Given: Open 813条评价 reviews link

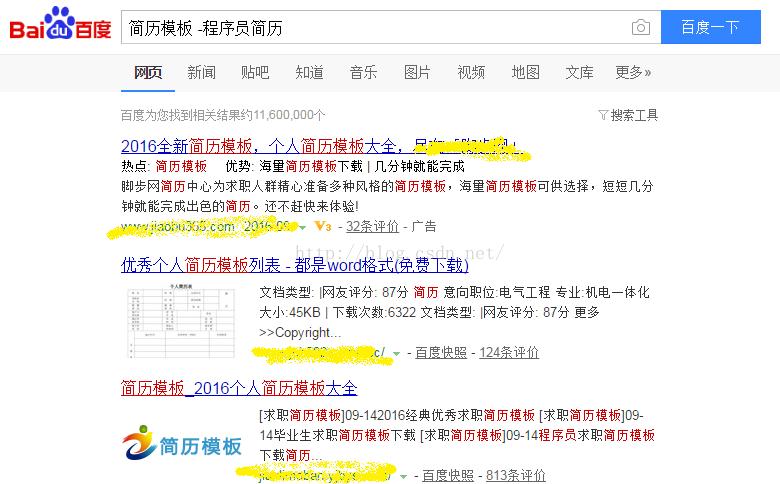Looking at the screenshot, I should point(515,476).
